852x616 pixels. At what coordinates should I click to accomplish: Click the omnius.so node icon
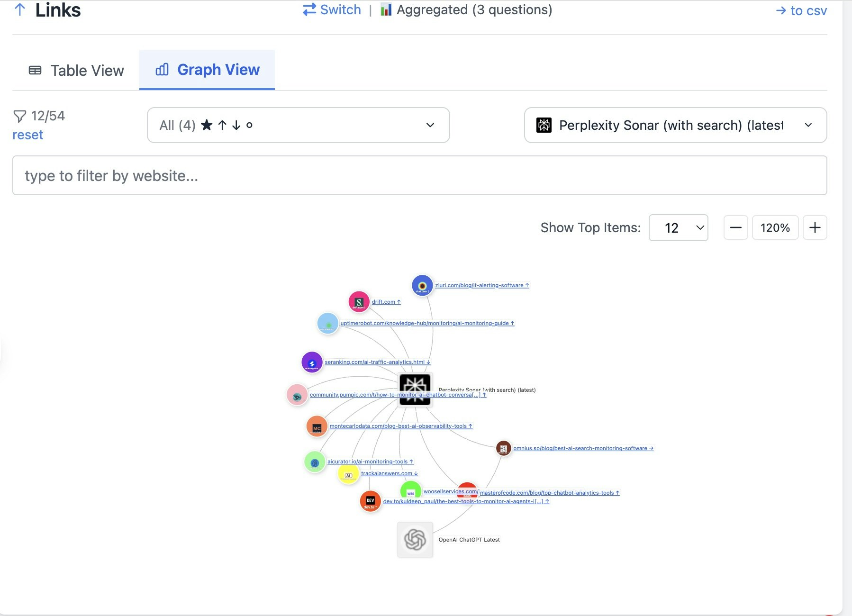pyautogui.click(x=503, y=448)
